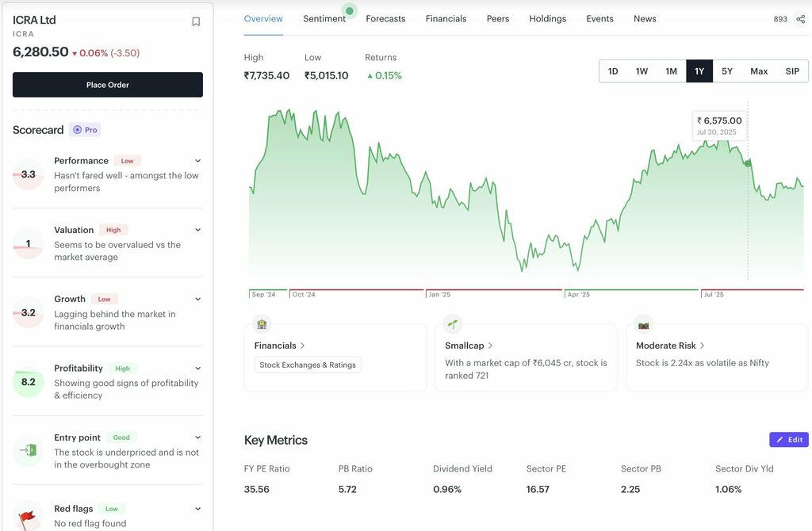812x531 pixels.
Task: Go to the Financials tab
Action: pos(446,19)
